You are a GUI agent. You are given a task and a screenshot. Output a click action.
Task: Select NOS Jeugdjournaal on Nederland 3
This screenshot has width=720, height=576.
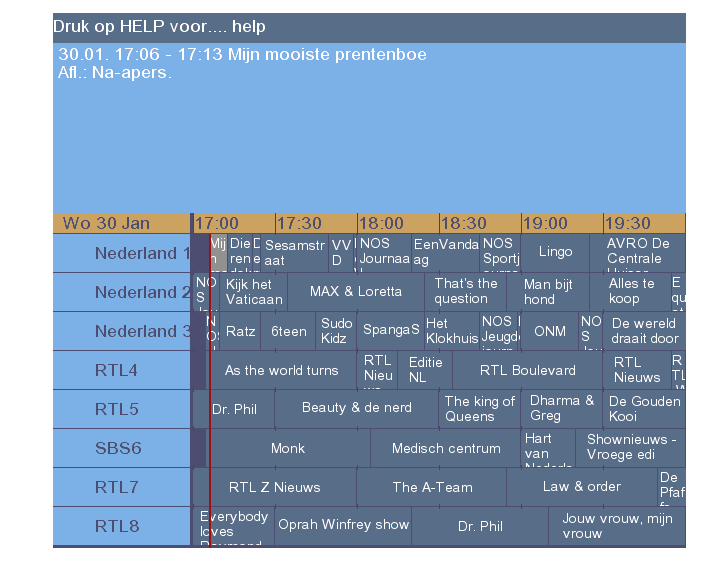point(500,331)
